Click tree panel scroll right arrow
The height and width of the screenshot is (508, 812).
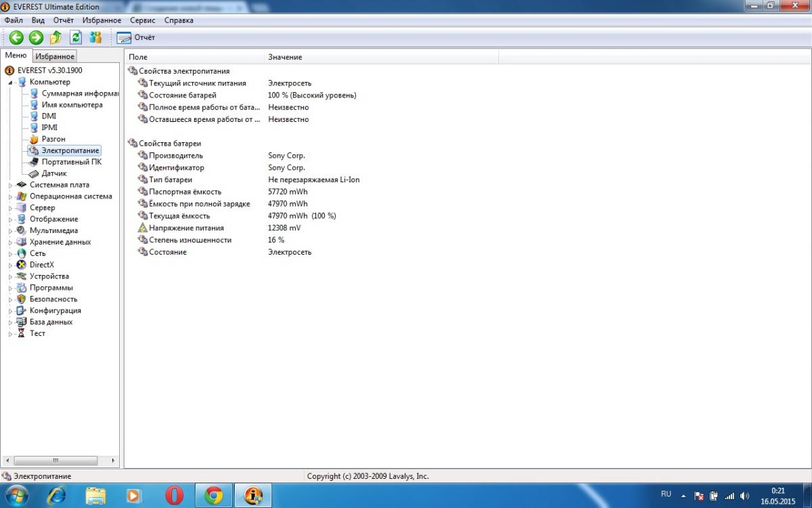click(113, 461)
